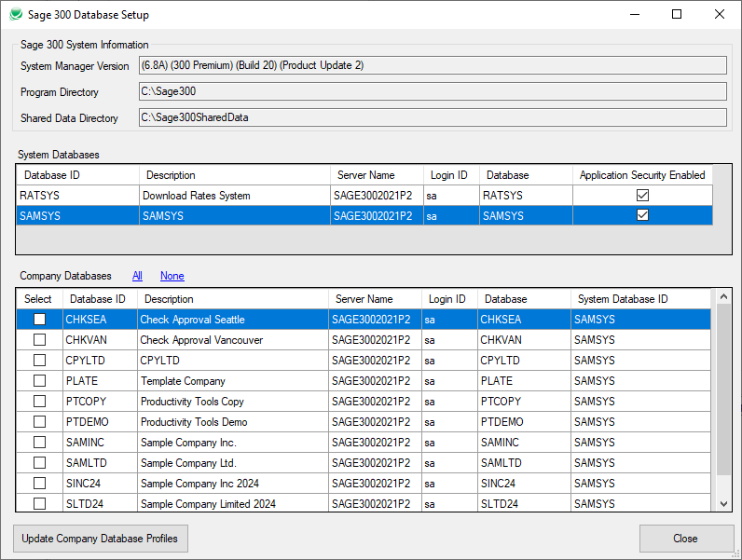The height and width of the screenshot is (560, 742).
Task: Toggle Application Security Enabled for SAMSYS
Action: tap(642, 215)
